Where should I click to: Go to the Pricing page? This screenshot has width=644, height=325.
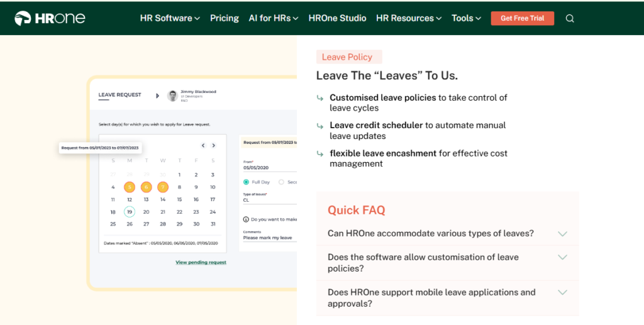click(225, 18)
